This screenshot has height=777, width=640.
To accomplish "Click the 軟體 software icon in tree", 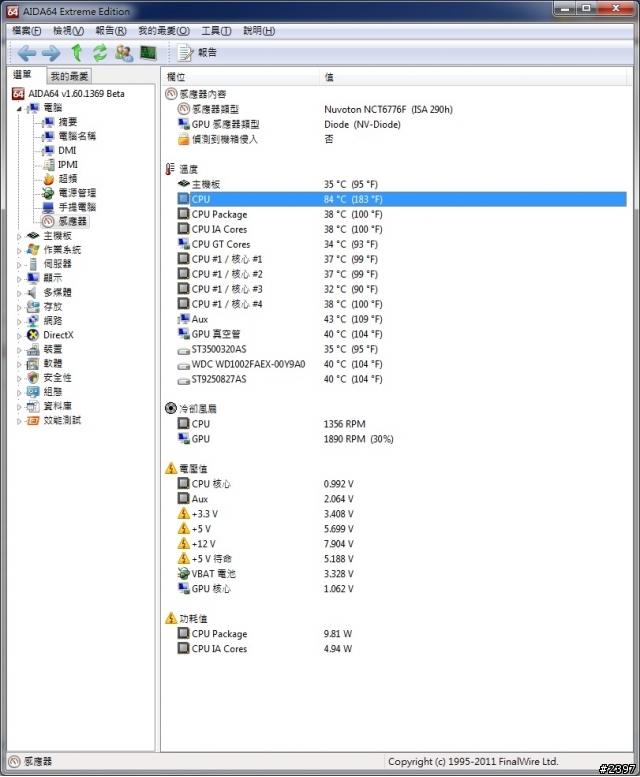I will click(x=33, y=364).
